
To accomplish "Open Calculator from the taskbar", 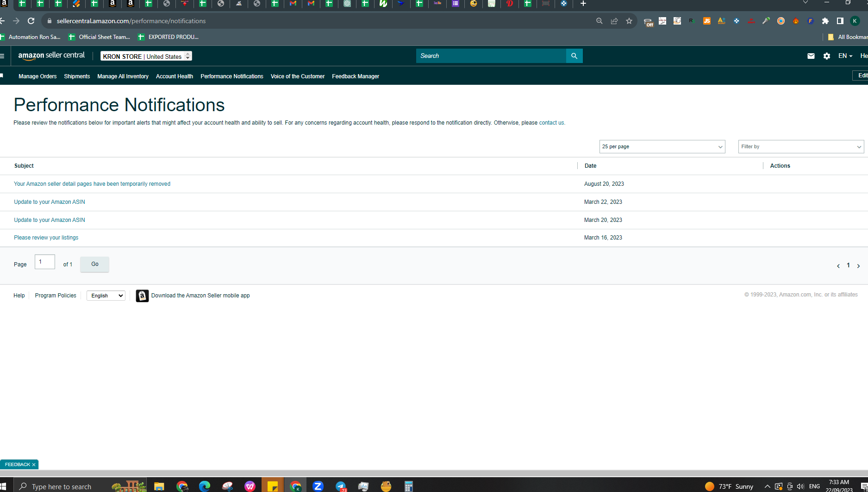I will click(409, 486).
